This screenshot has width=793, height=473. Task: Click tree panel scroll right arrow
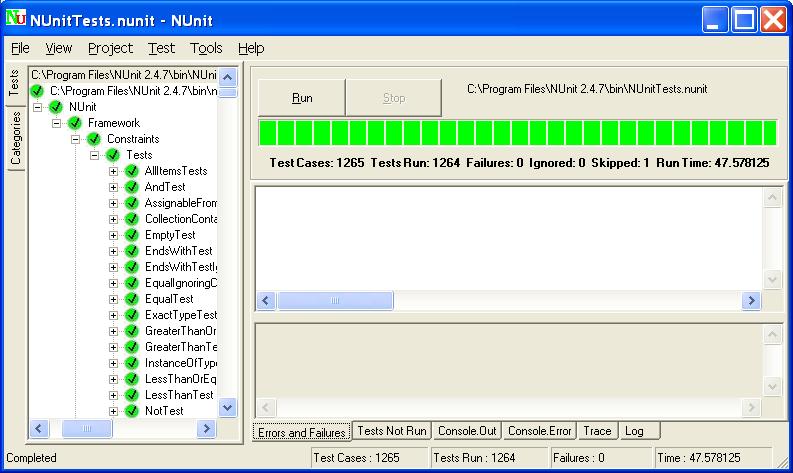click(x=206, y=429)
